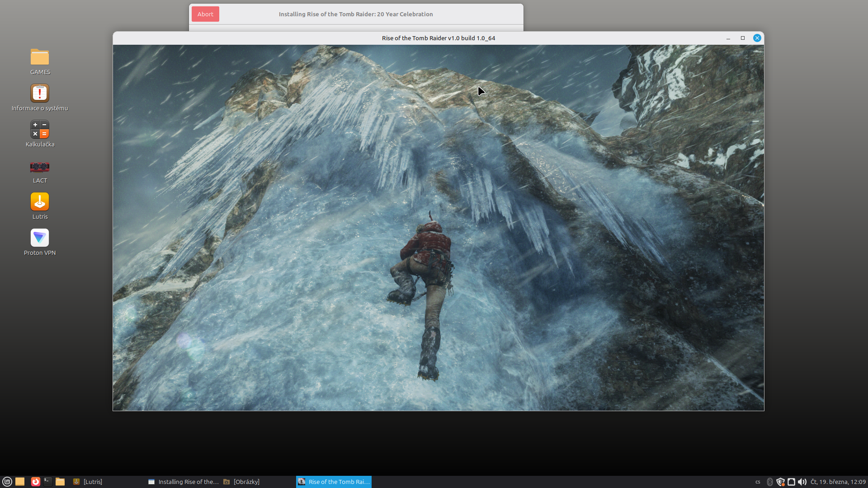Open the LACT GPU tool icon
The width and height of the screenshot is (868, 488).
pos(40,167)
